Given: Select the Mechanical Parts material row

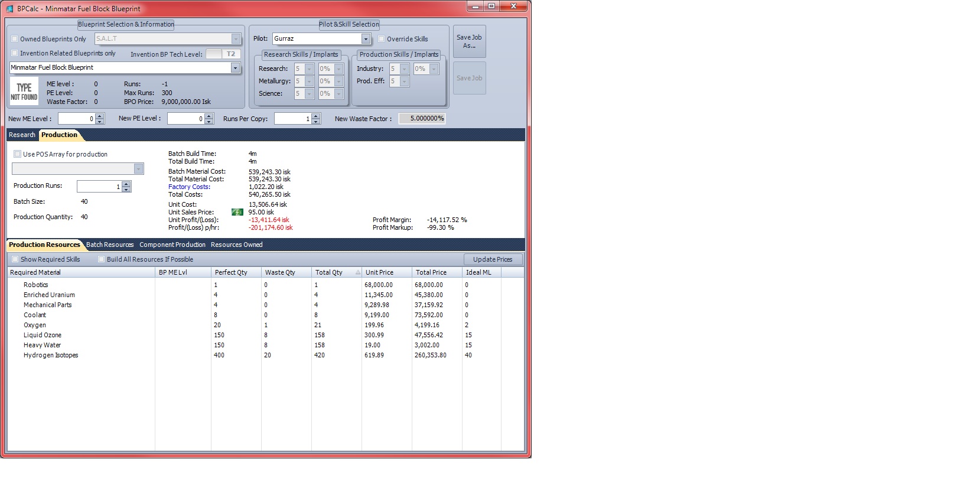Looking at the screenshot, I should [x=266, y=305].
